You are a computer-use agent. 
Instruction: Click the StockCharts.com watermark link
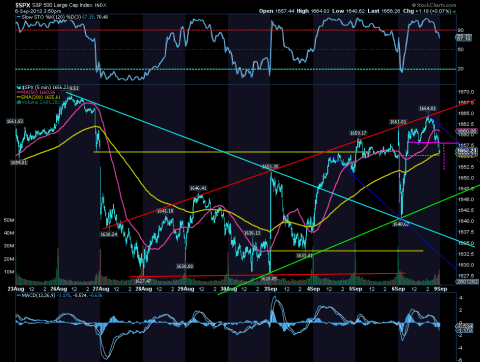434,5
